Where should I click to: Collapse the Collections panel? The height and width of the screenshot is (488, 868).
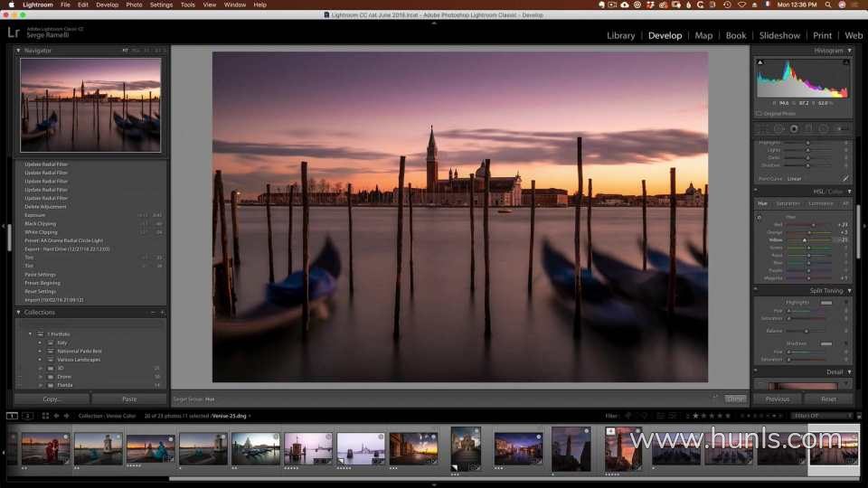(18, 312)
